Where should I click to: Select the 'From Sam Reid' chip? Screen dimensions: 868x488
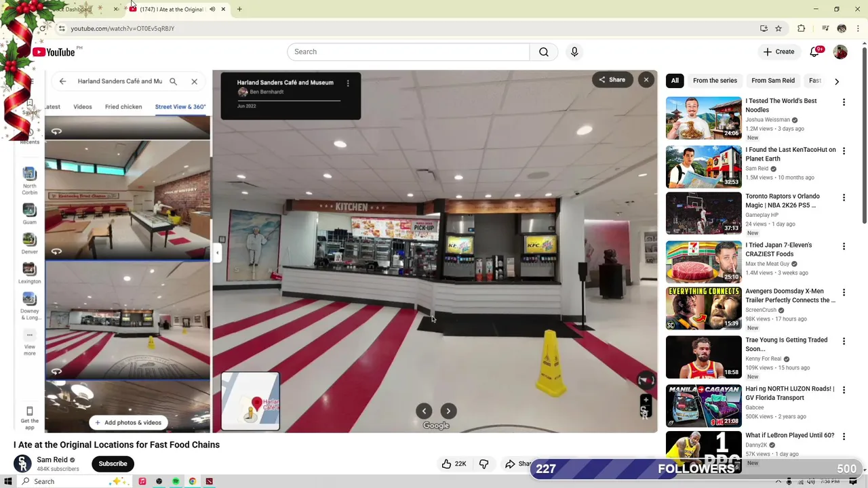(x=773, y=81)
